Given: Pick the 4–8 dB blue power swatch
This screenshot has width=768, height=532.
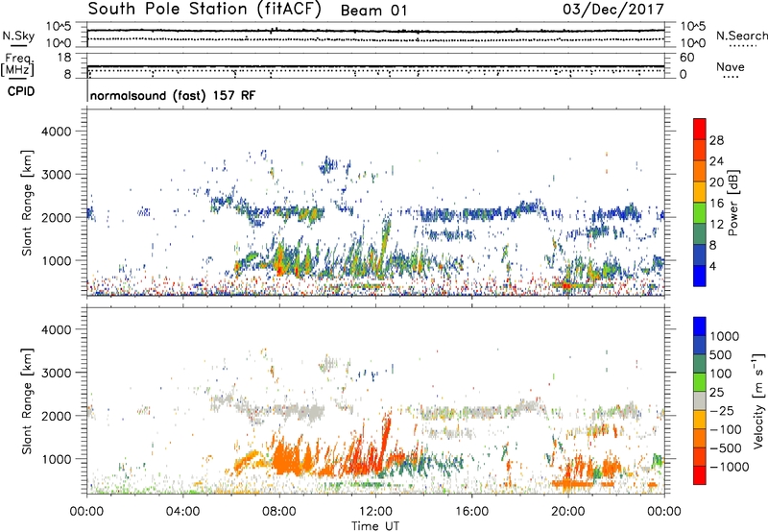Looking at the screenshot, I should tap(700, 255).
